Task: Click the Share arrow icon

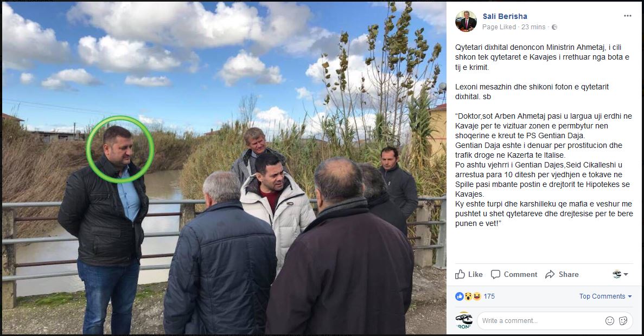Action: [550, 274]
